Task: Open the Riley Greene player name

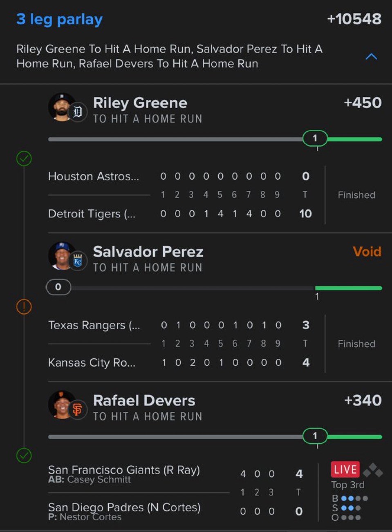Action: 140,103
